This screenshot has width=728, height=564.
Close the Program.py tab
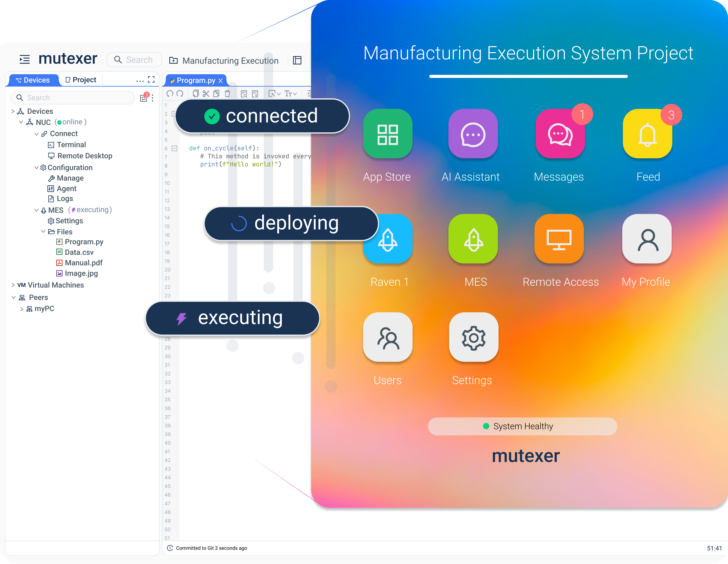[220, 81]
